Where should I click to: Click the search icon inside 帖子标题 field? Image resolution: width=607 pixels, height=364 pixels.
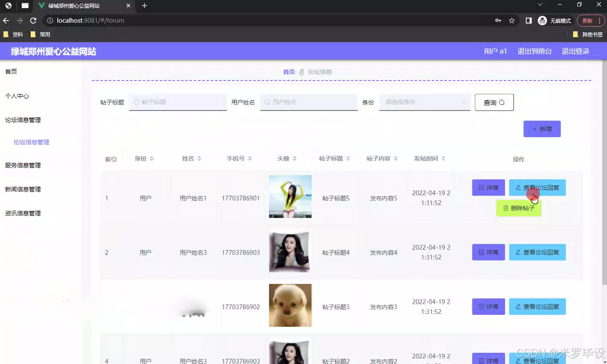click(x=136, y=102)
